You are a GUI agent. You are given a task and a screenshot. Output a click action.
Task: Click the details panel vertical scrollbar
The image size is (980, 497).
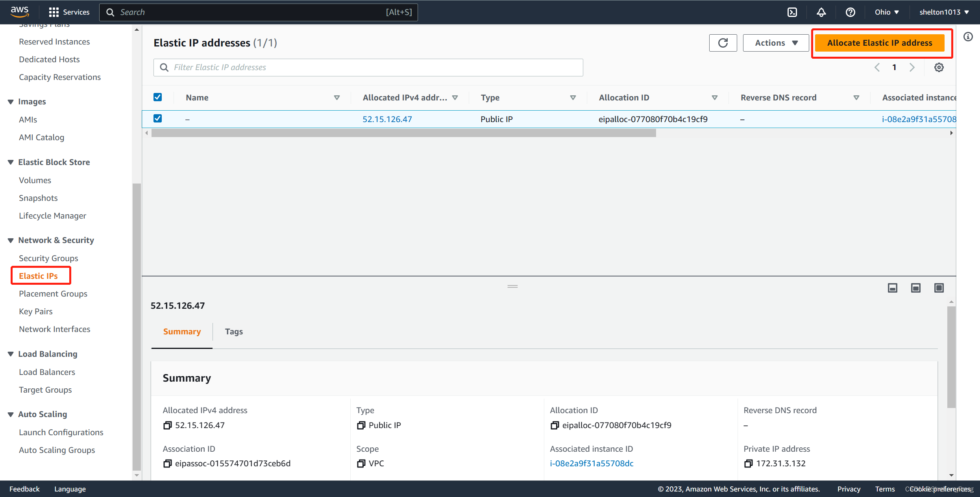(x=951, y=356)
